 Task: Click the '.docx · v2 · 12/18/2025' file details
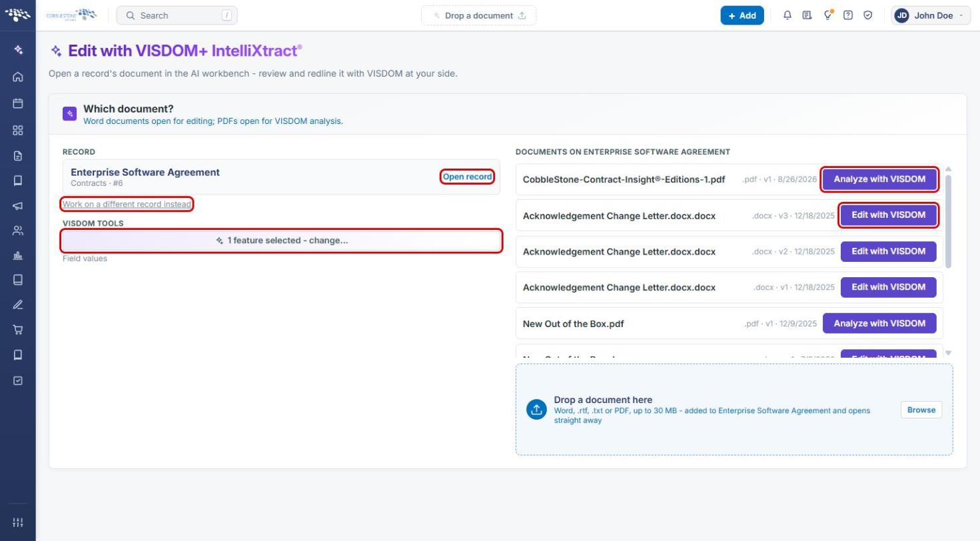(793, 251)
